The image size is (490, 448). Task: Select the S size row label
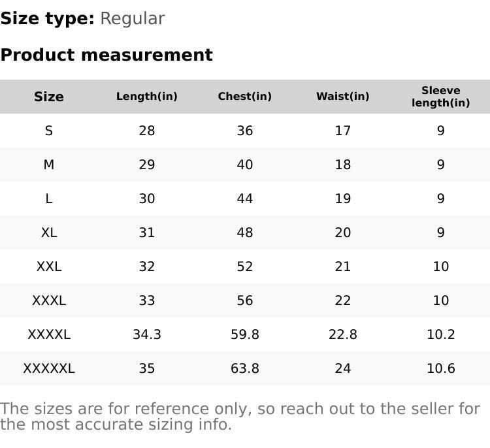pos(49,131)
